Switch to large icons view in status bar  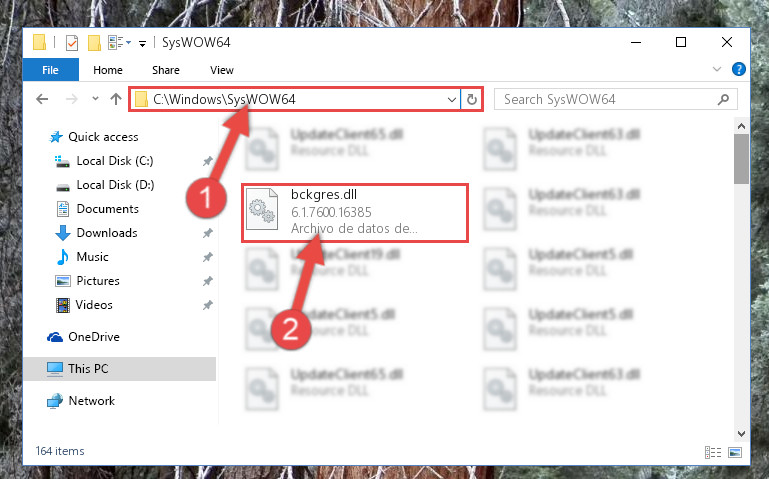(735, 452)
